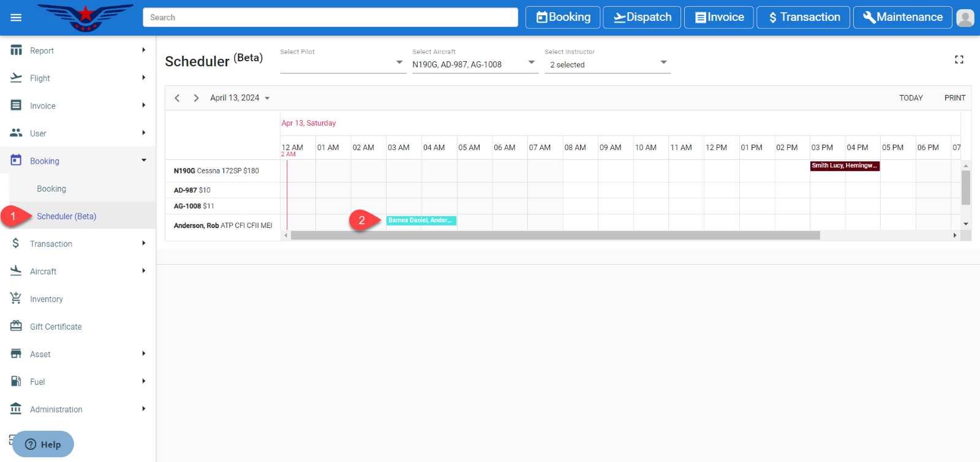Viewport: 980px width, 462px height.
Task: Click the Help button
Action: (x=43, y=444)
